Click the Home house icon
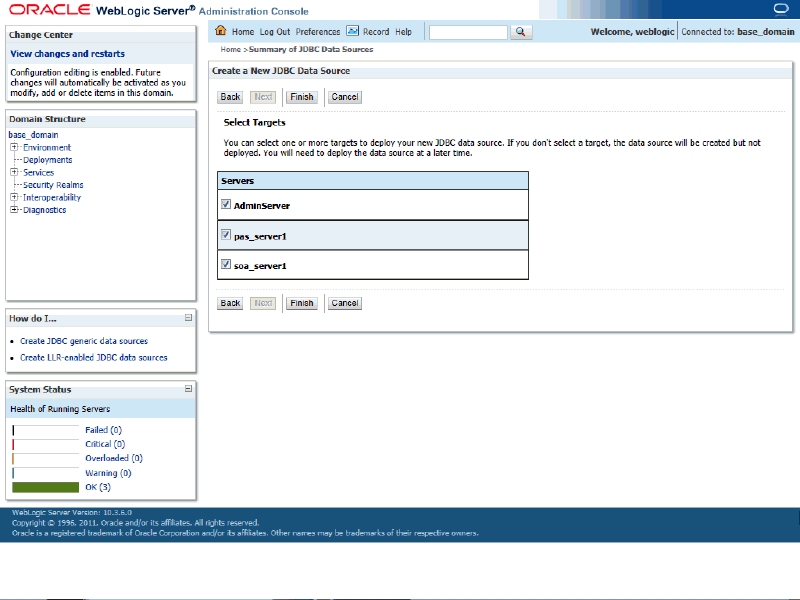This screenshot has height=600, width=800. click(220, 31)
